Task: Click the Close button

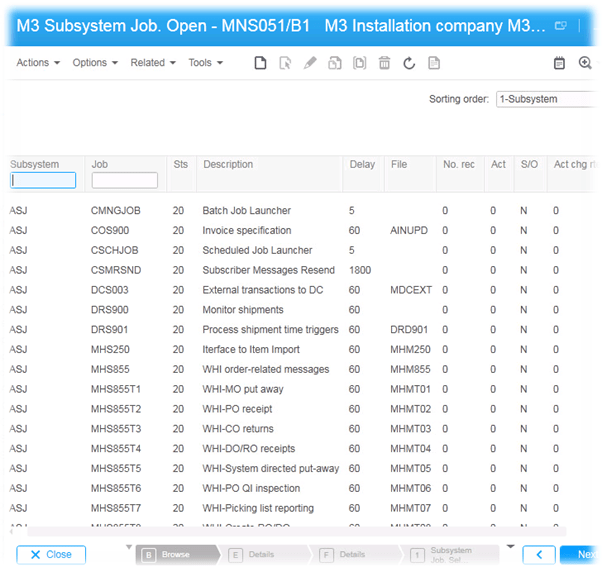Action: [x=51, y=554]
